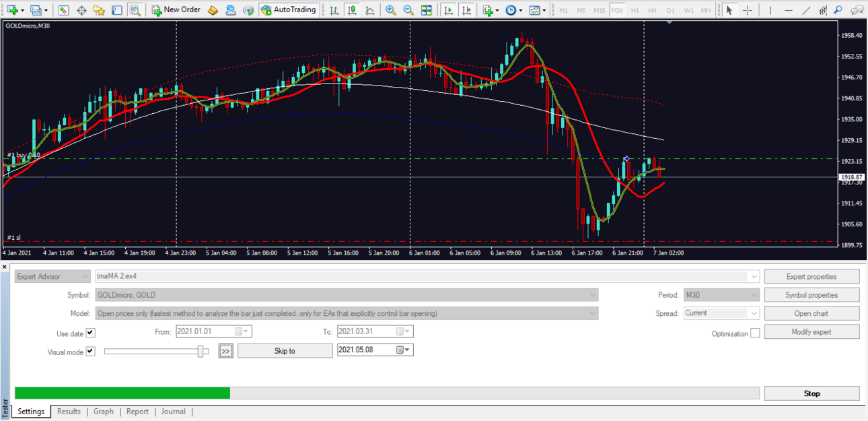Toggle Chart Shift icon
868x421 pixels.
pos(466,10)
